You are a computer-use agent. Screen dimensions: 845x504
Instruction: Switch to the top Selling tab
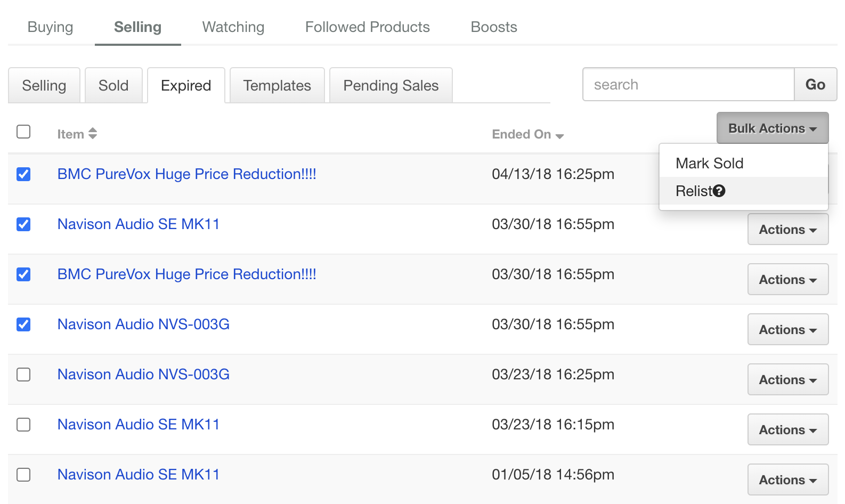[138, 27]
